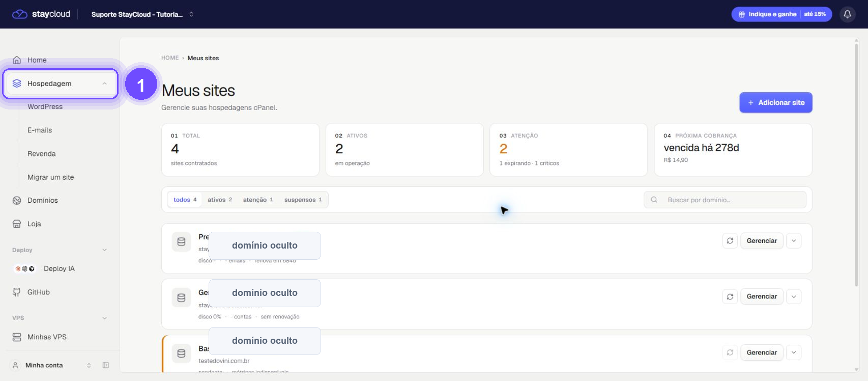Click the Deploy IA icons
The image size is (868, 381).
coord(25,268)
